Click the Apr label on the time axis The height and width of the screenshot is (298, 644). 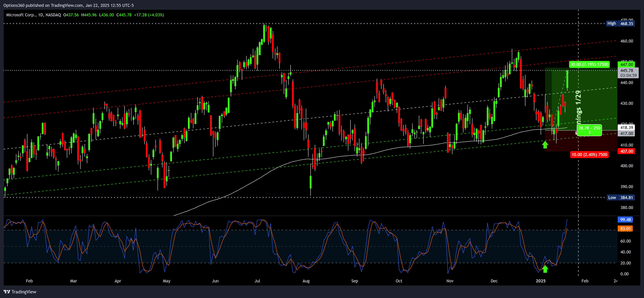(x=118, y=281)
